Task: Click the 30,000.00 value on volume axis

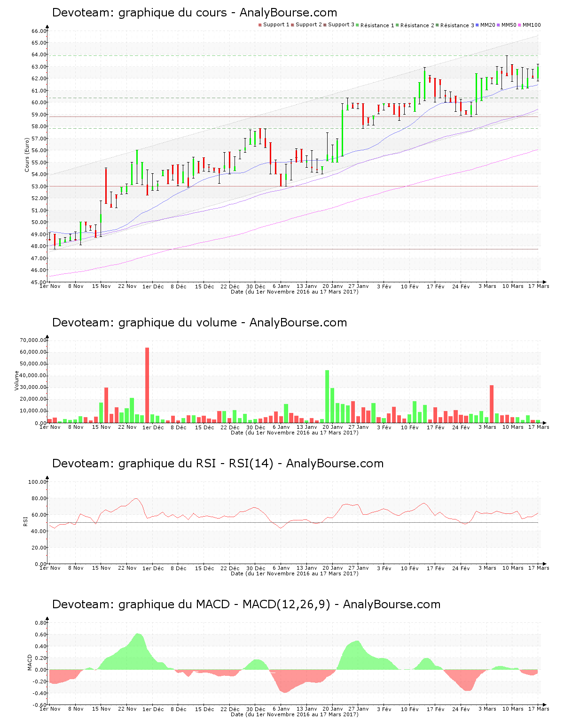Action: [x=33, y=387]
